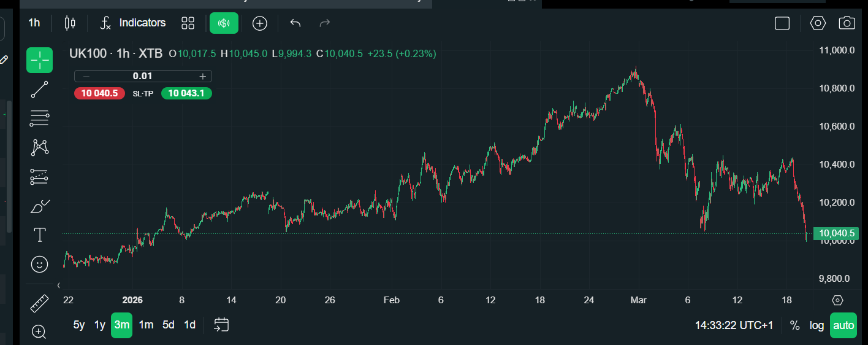Open the 1h timeframe dropdown
The width and height of the screenshot is (868, 345).
[x=34, y=23]
